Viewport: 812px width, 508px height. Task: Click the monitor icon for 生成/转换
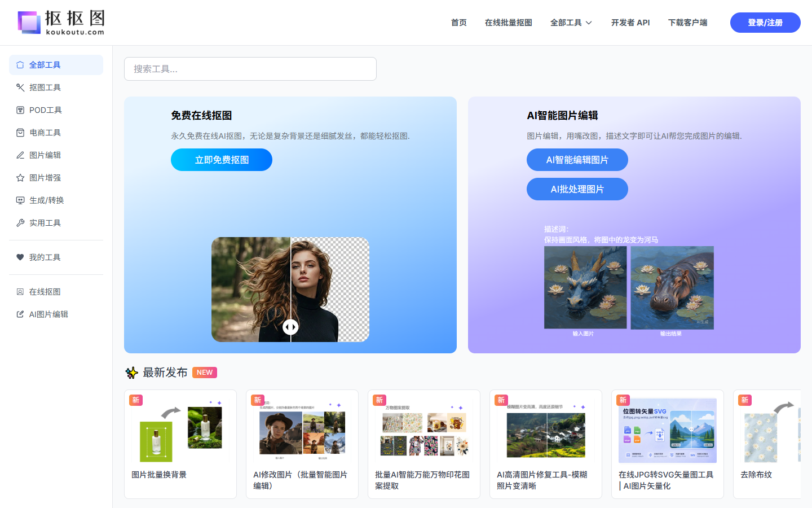20,200
